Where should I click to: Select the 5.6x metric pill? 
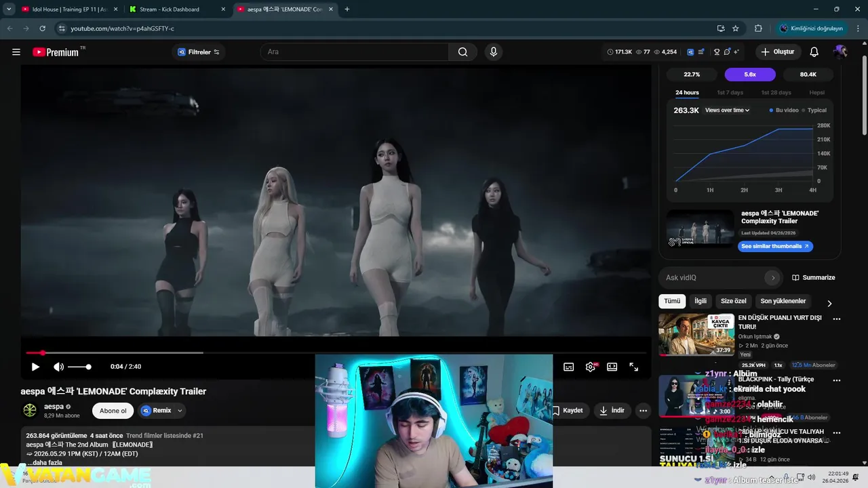click(x=750, y=75)
